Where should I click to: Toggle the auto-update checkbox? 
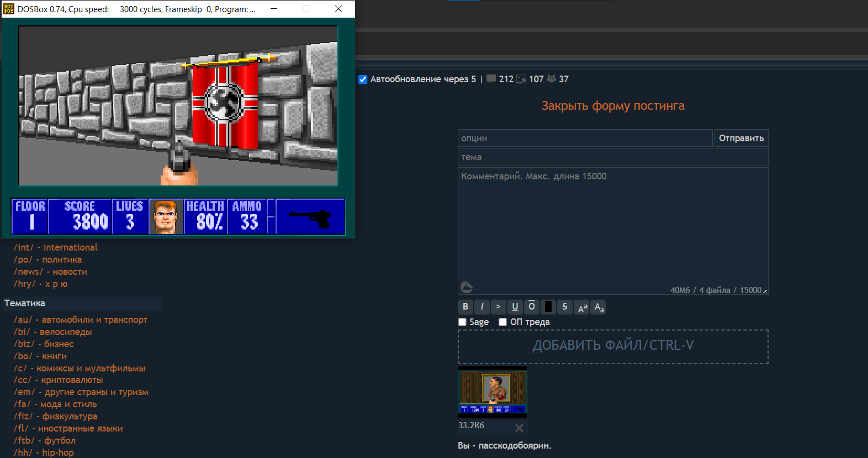(363, 79)
